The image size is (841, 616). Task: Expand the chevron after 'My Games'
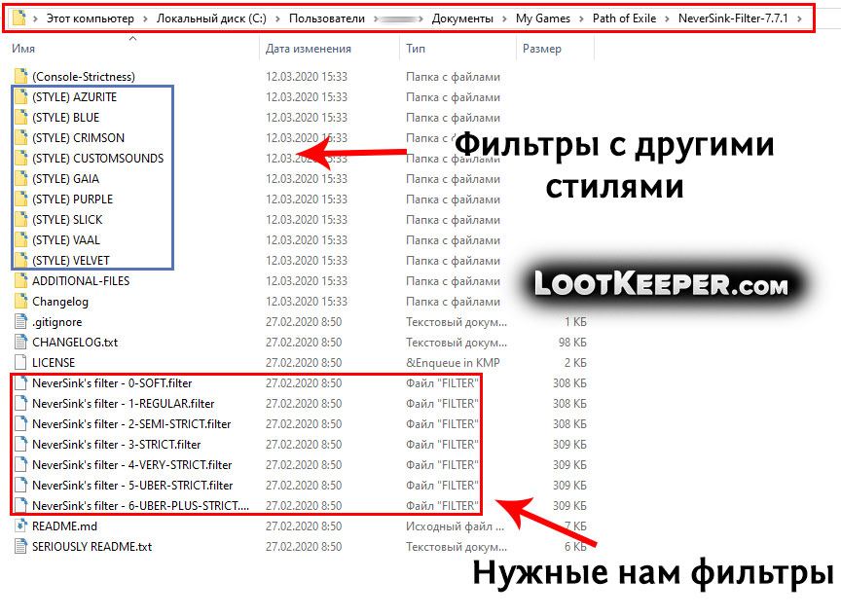(x=581, y=18)
